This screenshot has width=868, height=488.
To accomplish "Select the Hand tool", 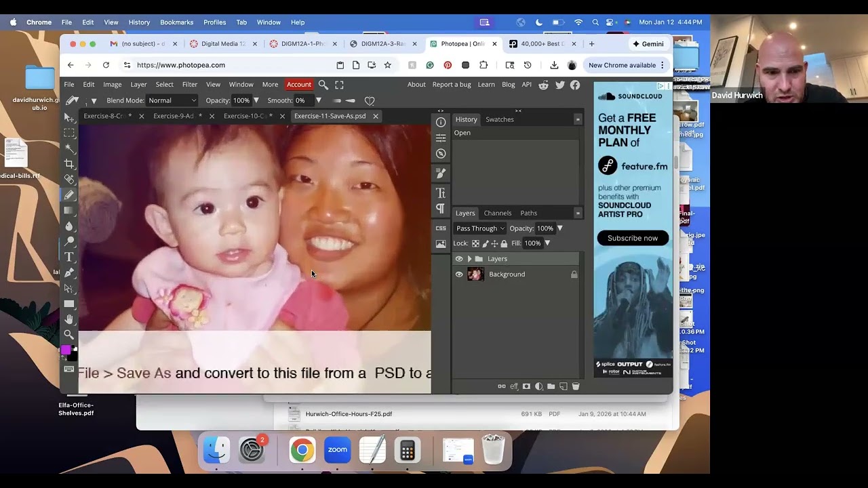I will [x=69, y=319].
